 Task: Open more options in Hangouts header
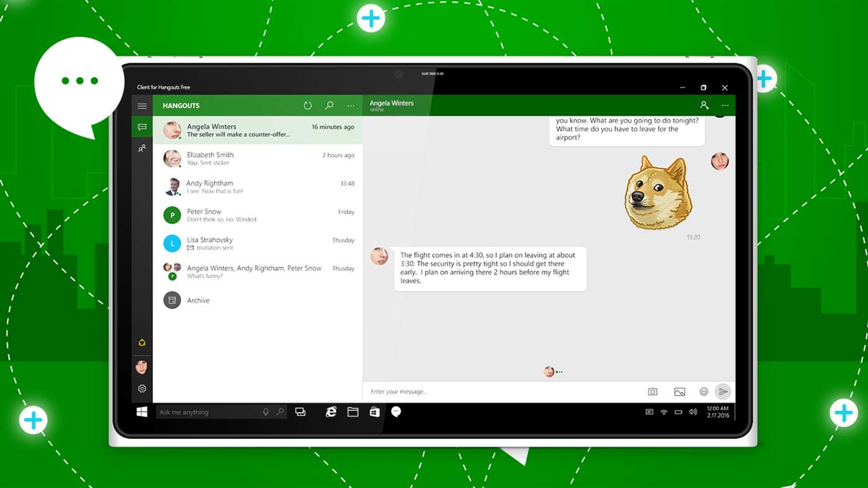[351, 106]
